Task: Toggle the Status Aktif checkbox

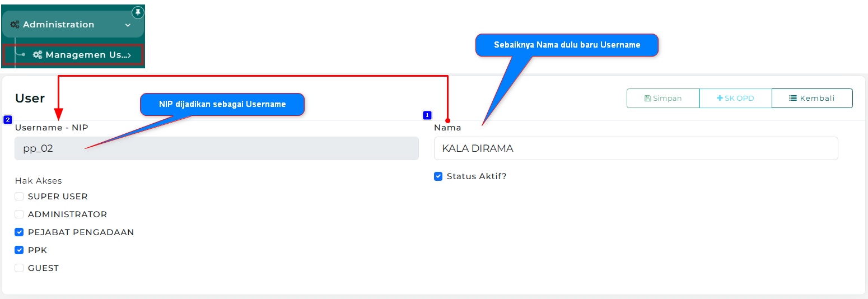Action: pos(438,176)
